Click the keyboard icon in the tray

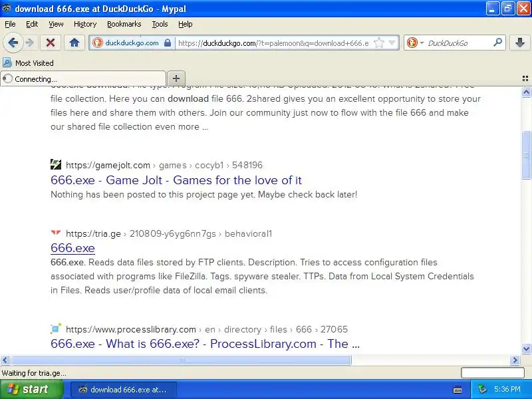pos(458,390)
